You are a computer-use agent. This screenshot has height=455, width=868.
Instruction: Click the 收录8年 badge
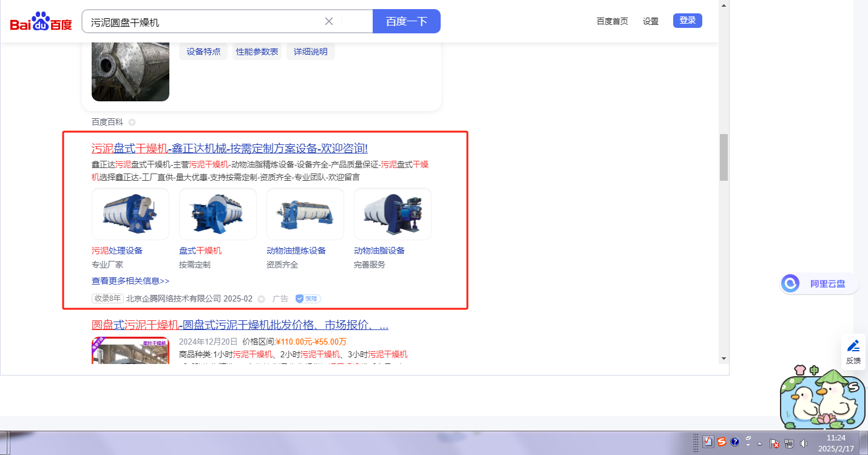pyautogui.click(x=108, y=298)
